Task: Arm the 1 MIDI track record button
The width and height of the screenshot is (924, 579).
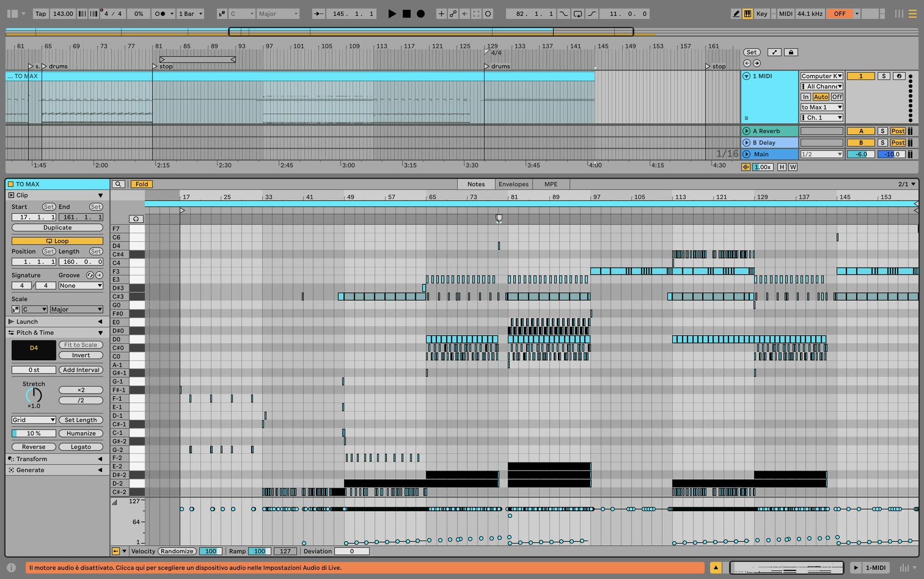Action: [x=899, y=76]
